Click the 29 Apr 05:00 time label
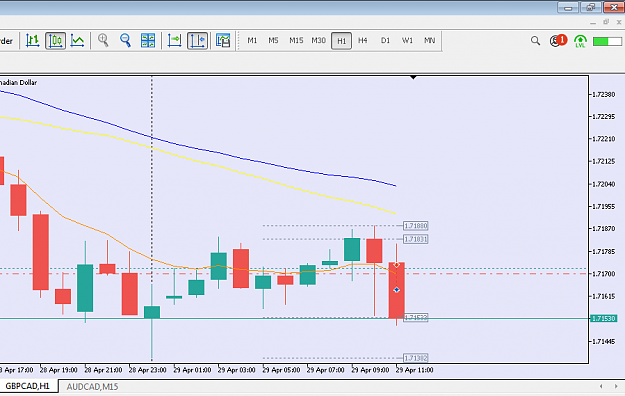Image resolution: width=625 pixels, height=396 pixels. click(x=281, y=370)
